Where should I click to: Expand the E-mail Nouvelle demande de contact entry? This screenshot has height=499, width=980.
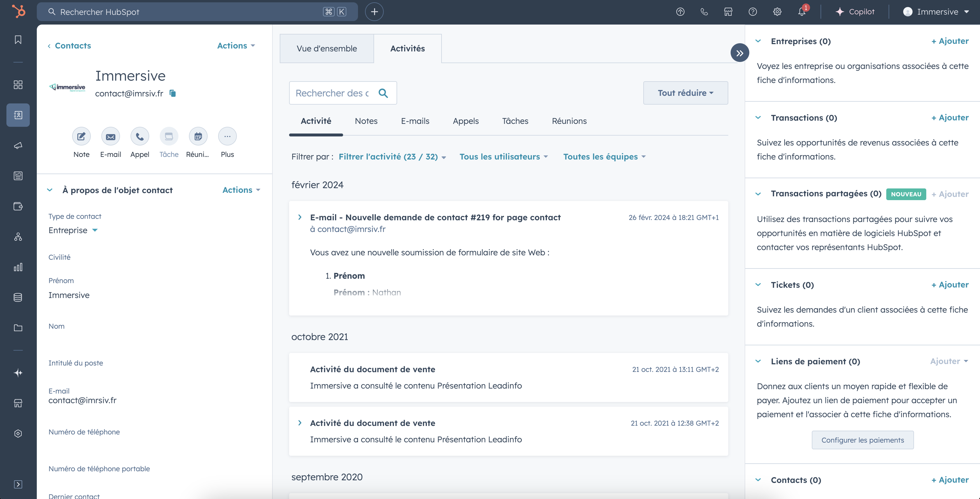tap(300, 217)
